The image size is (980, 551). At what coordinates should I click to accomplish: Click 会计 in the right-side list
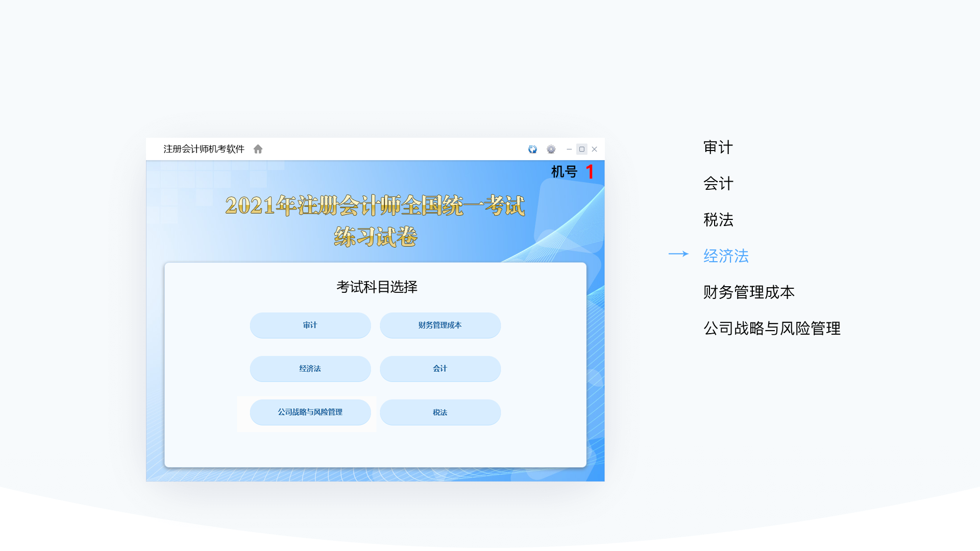pyautogui.click(x=718, y=184)
